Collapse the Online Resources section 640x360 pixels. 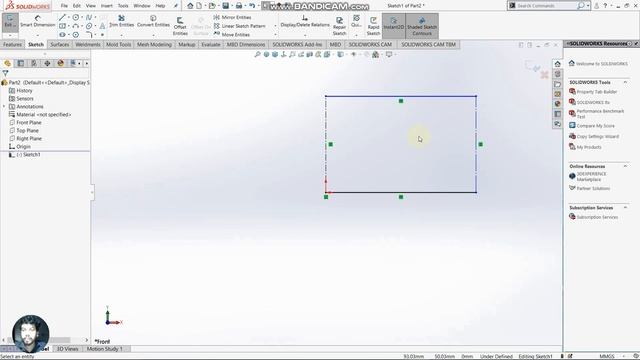tap(625, 167)
